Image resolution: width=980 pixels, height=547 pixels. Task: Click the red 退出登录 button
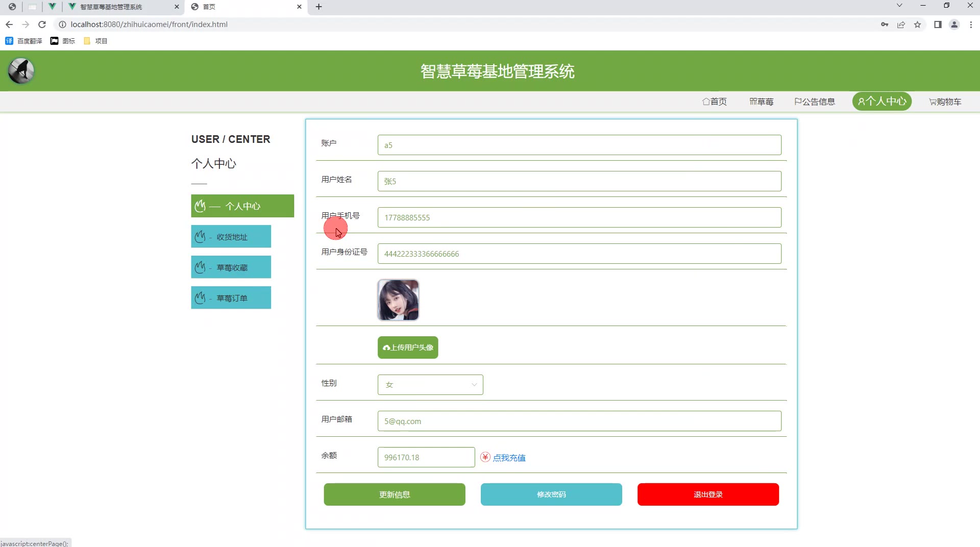pos(708,494)
